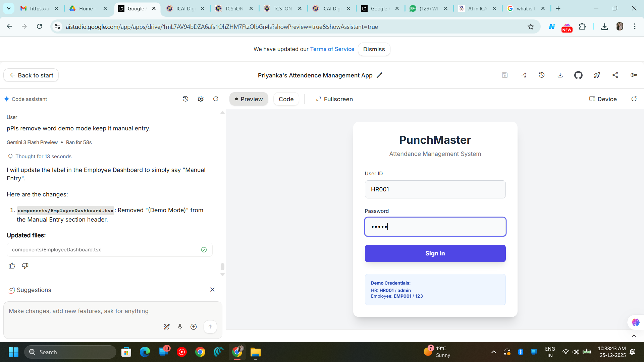The height and width of the screenshot is (362, 644).
Task: Click the thumbs up feedback icon
Action: tap(12, 266)
